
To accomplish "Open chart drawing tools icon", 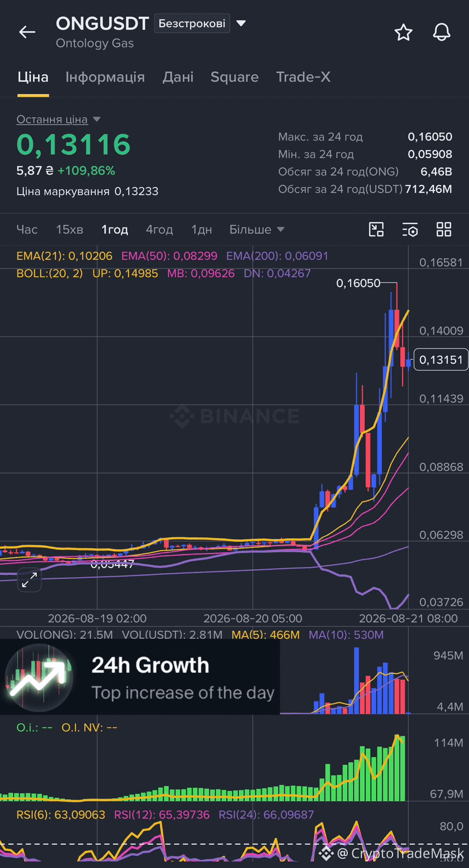I will point(376,229).
